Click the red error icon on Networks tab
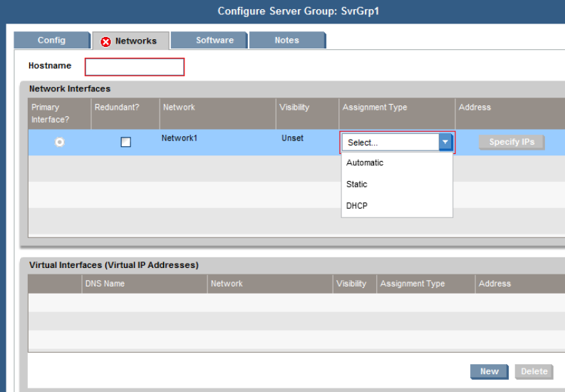565x392 pixels. point(106,41)
